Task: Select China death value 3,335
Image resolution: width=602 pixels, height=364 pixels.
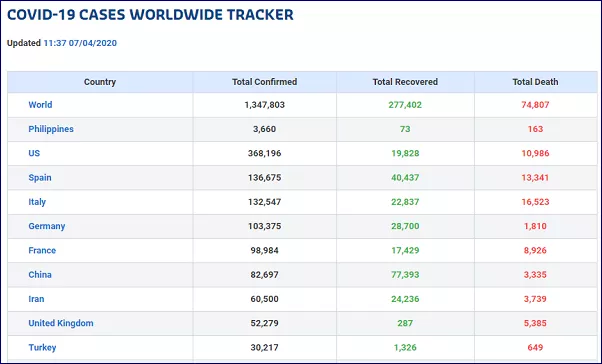Action: click(535, 275)
